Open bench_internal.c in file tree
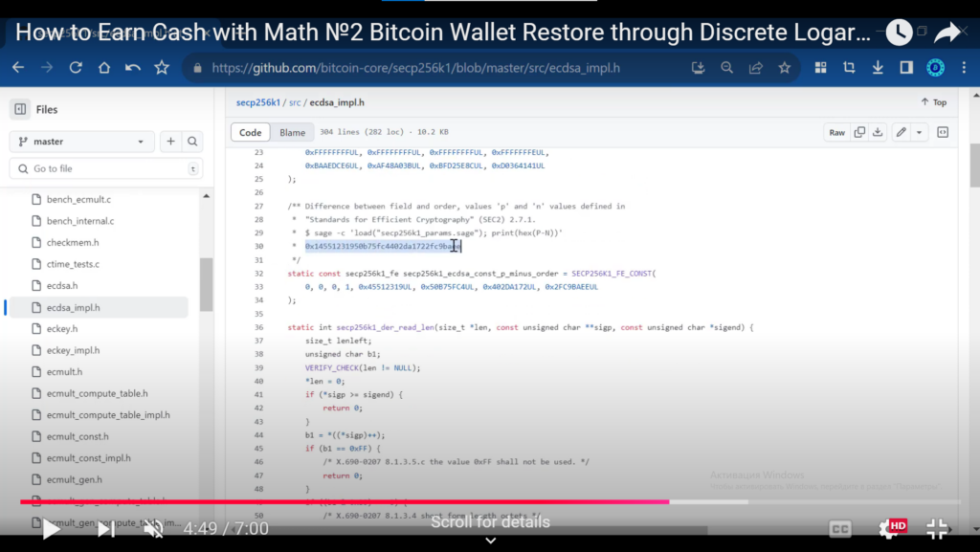This screenshot has width=980, height=552. (80, 221)
